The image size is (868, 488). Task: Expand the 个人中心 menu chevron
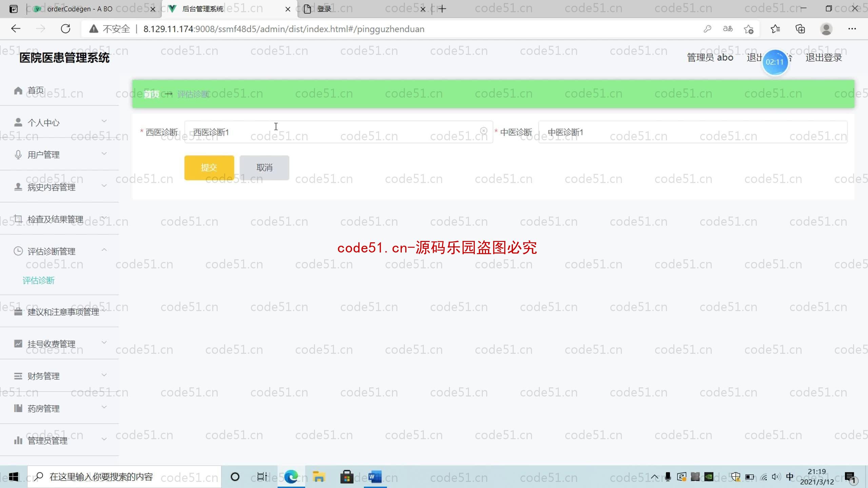pyautogui.click(x=104, y=121)
